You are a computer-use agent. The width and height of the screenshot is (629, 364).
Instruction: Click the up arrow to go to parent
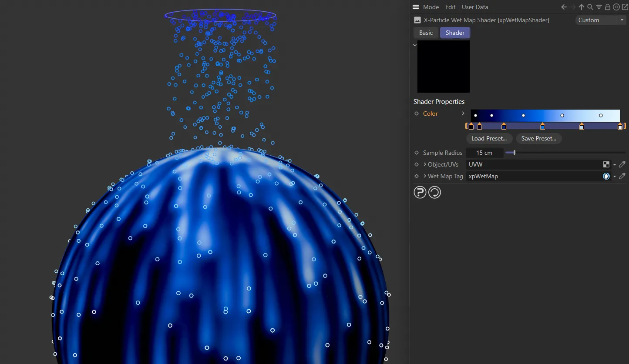pyautogui.click(x=581, y=7)
